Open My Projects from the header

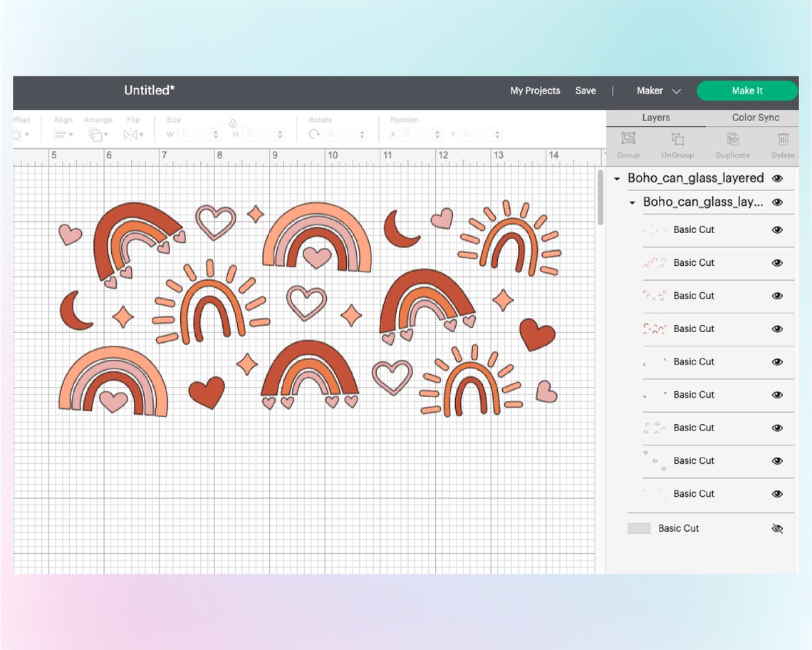(x=534, y=91)
